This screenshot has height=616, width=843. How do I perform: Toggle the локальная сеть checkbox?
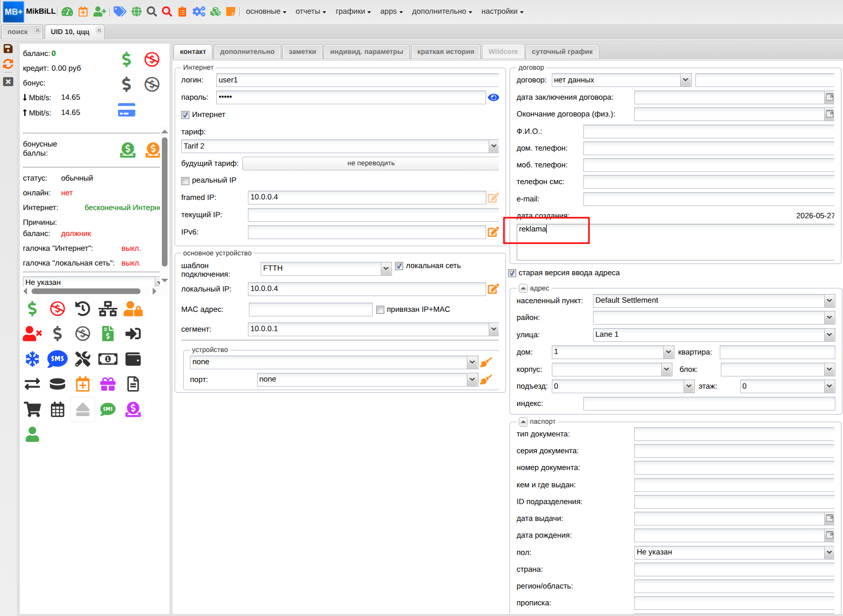399,266
